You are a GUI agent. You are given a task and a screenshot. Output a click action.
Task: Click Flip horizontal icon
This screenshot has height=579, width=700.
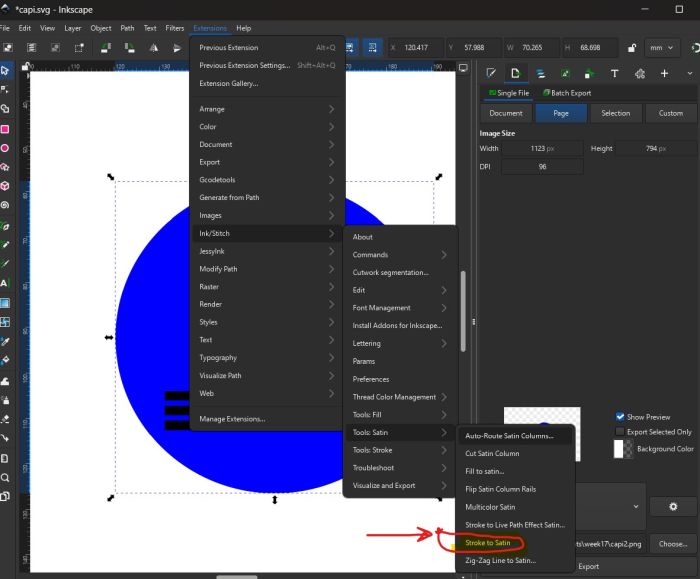[154, 48]
